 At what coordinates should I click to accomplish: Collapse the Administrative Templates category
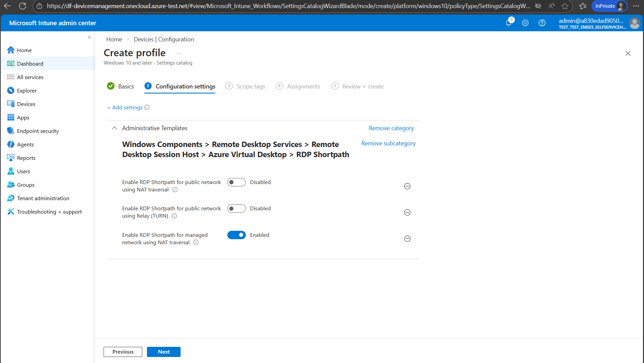click(114, 128)
